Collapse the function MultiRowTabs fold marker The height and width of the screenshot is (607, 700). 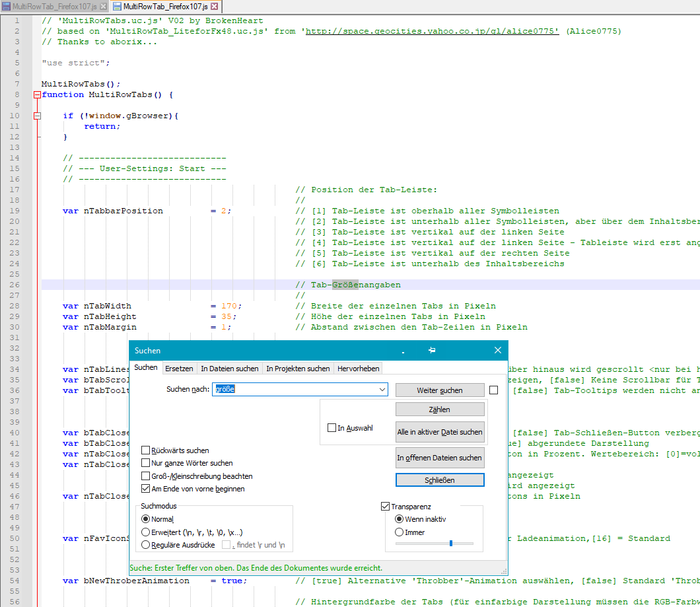coord(37,94)
